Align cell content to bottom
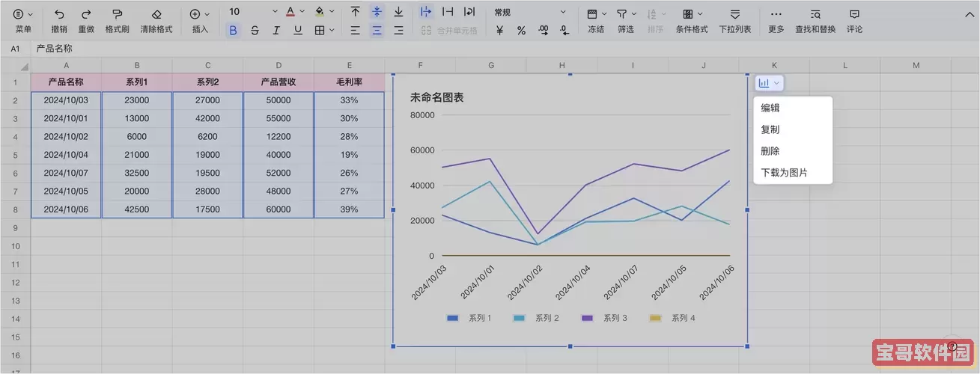This screenshot has height=374, width=980. tap(398, 12)
